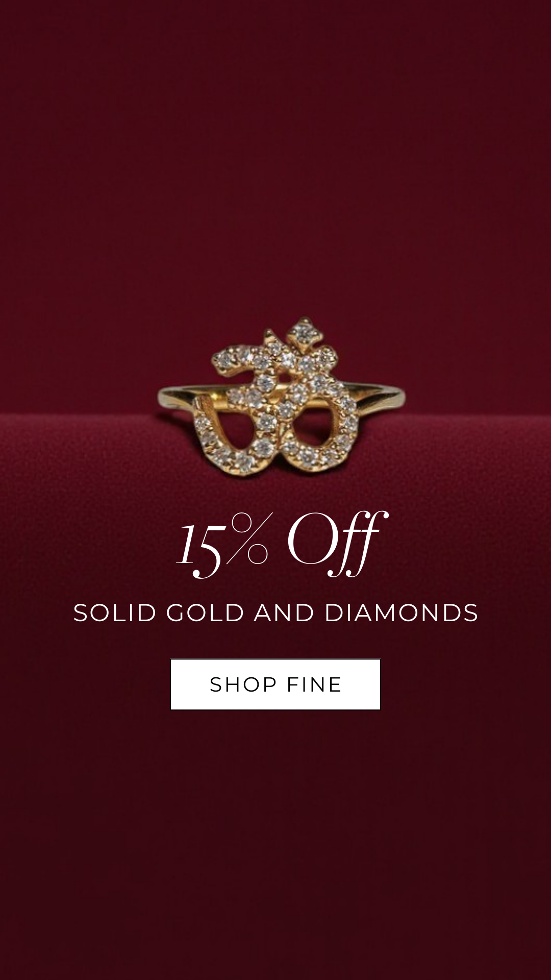Select the SOLID GOLD AND DIAMONDS caption
This screenshot has height=980, width=551.
[275, 612]
